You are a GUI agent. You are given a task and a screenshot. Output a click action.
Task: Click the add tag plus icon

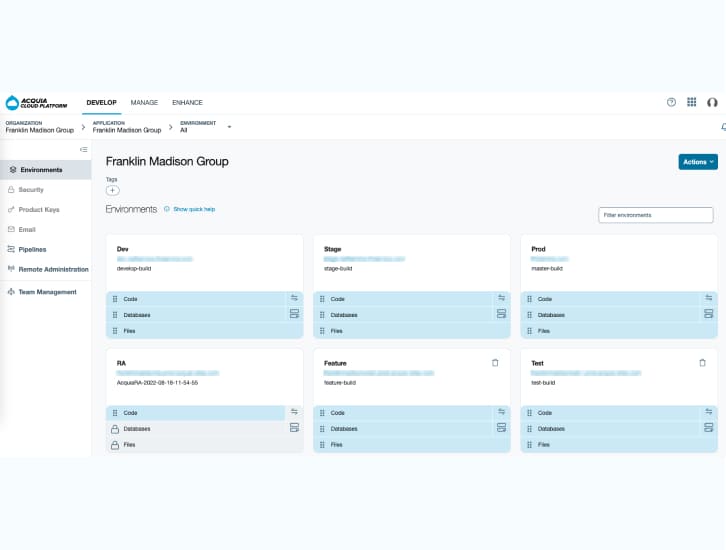[113, 190]
